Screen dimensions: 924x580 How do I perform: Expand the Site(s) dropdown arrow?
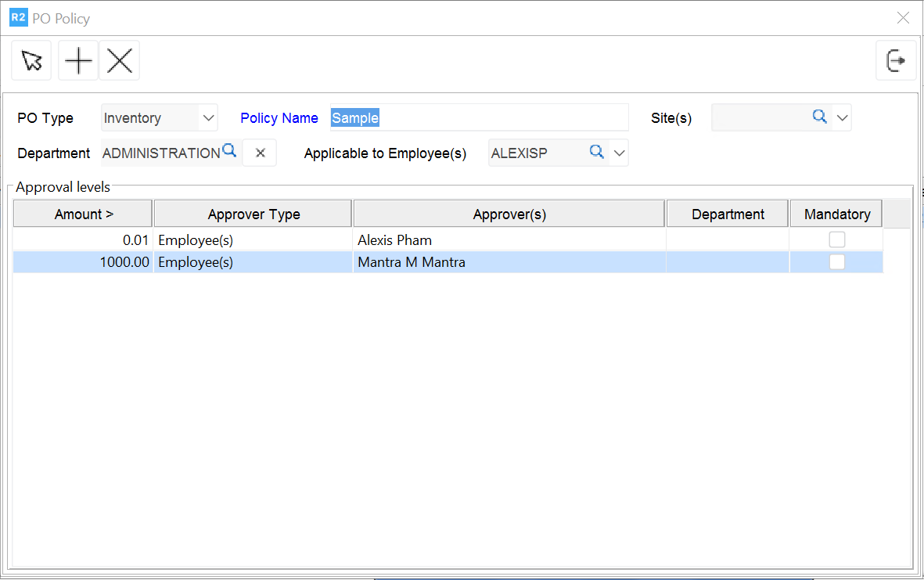(842, 118)
